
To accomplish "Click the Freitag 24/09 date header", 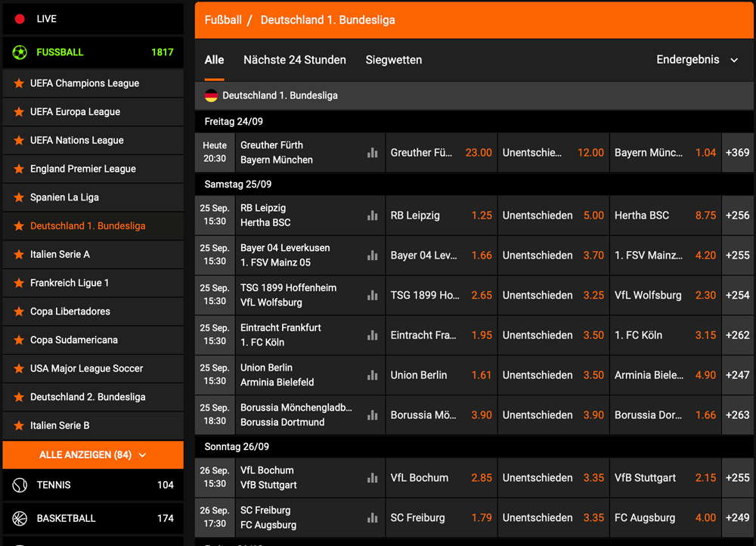I will [474, 122].
